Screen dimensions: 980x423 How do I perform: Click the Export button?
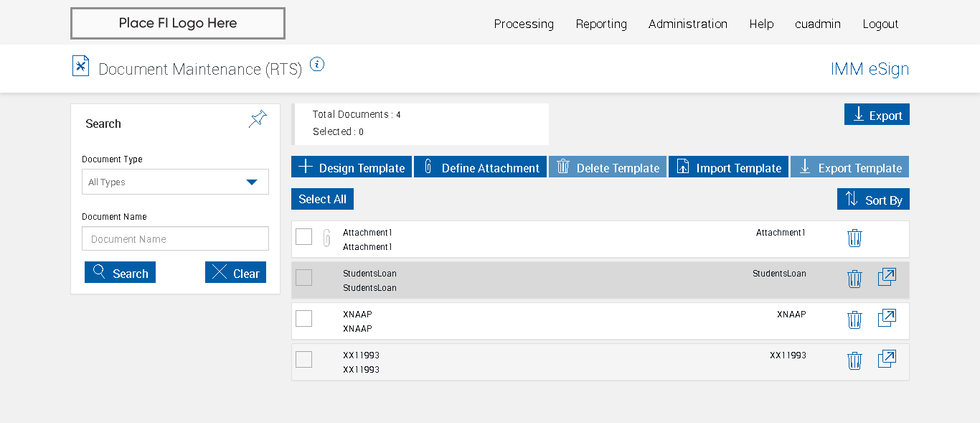pos(877,115)
